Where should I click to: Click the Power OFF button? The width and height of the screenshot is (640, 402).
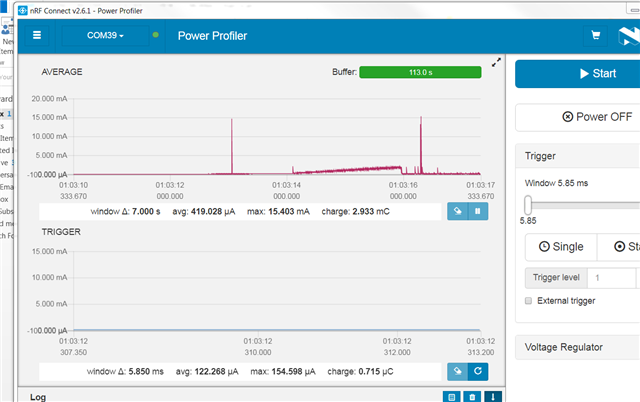click(578, 117)
